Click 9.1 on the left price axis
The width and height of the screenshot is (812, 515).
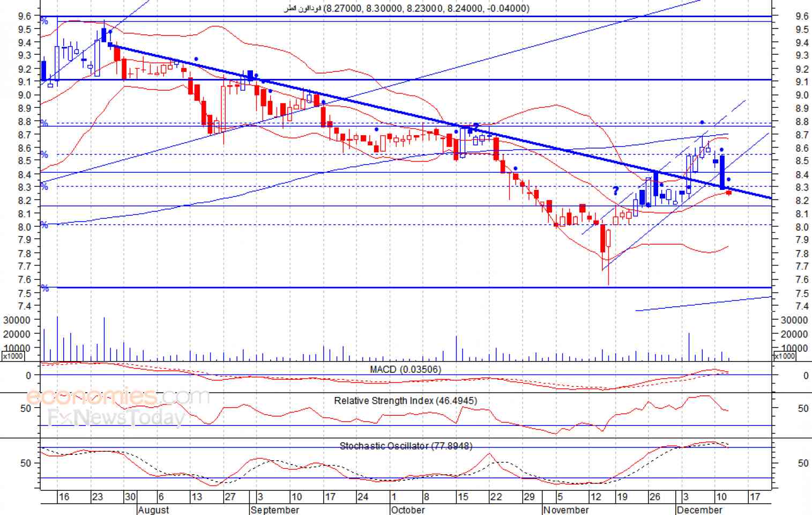click(x=26, y=82)
